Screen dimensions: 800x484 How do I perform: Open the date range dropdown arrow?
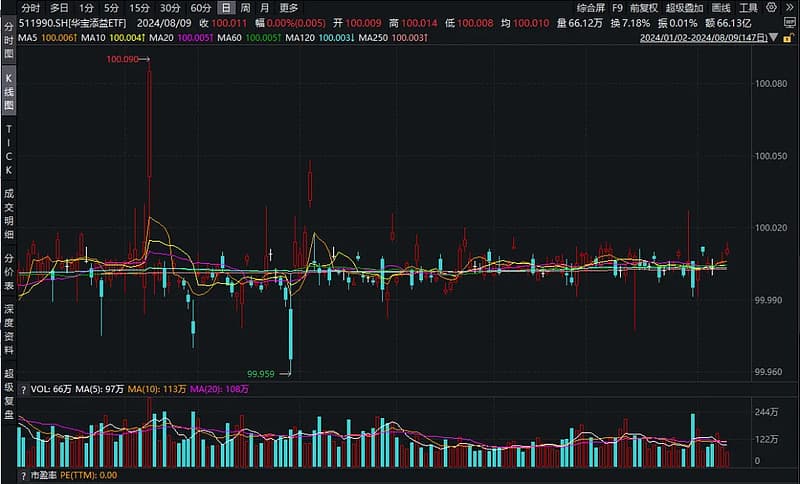coord(774,38)
